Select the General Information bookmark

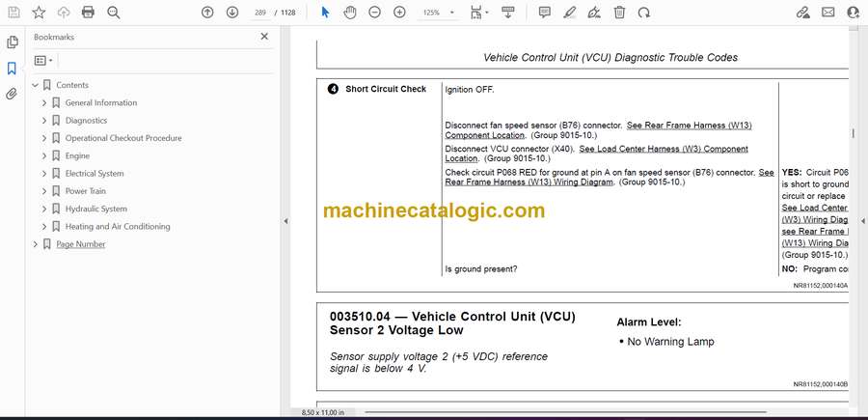coord(100,103)
